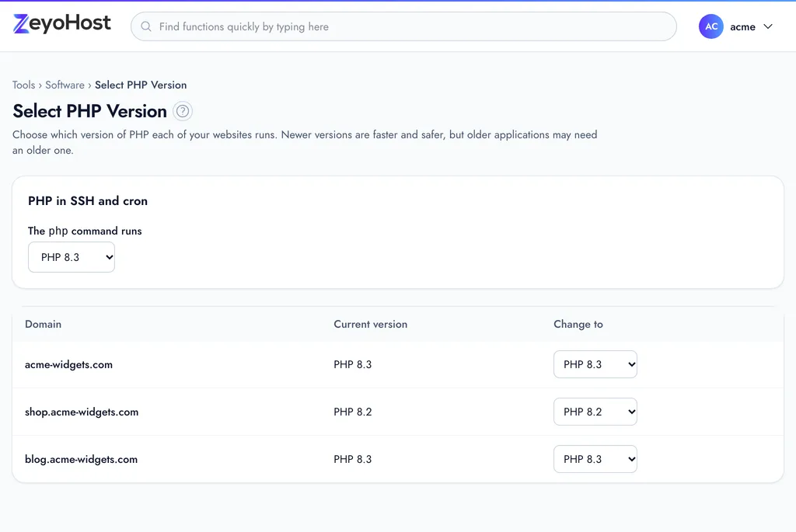Select the blog.acme-widgets.com domain cell

pos(81,459)
